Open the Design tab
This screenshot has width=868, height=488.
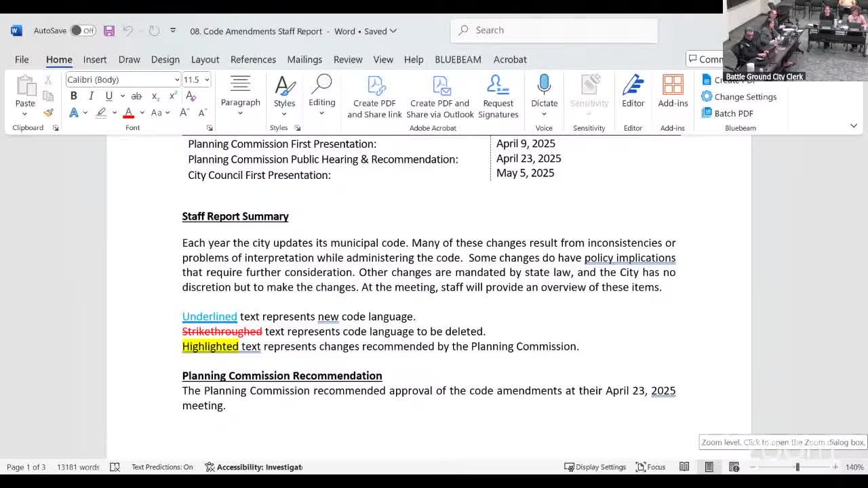(165, 60)
